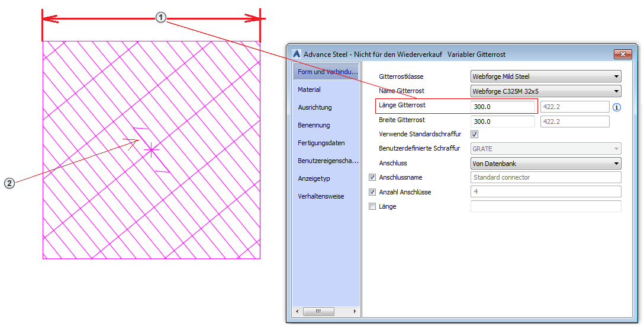
Task: Open the Verhaltensweise tab
Action: point(321,196)
